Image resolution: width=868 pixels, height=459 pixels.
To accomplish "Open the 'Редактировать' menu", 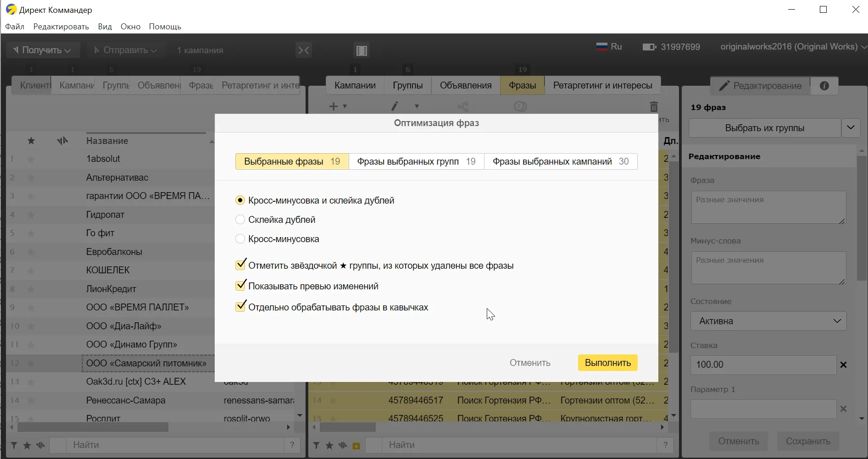I will (61, 27).
